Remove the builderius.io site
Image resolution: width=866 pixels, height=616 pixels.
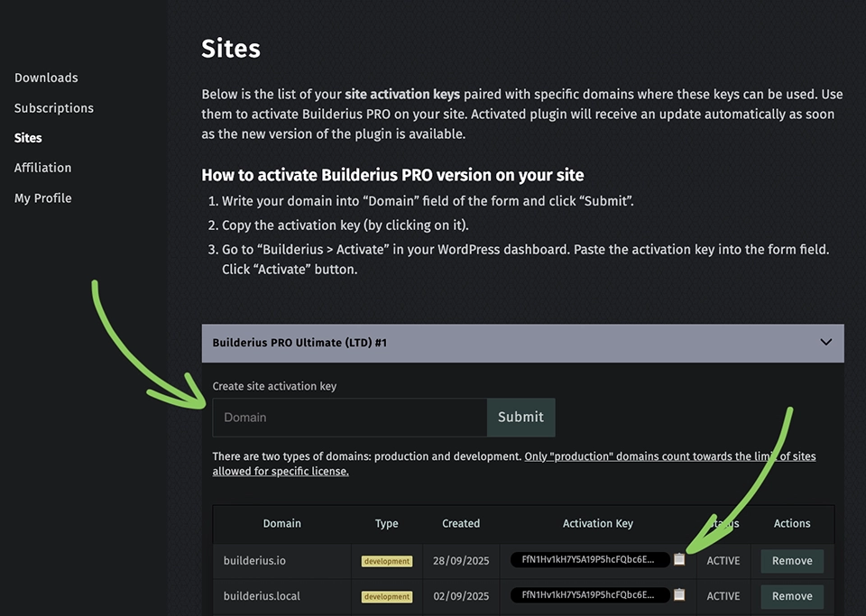pos(791,560)
